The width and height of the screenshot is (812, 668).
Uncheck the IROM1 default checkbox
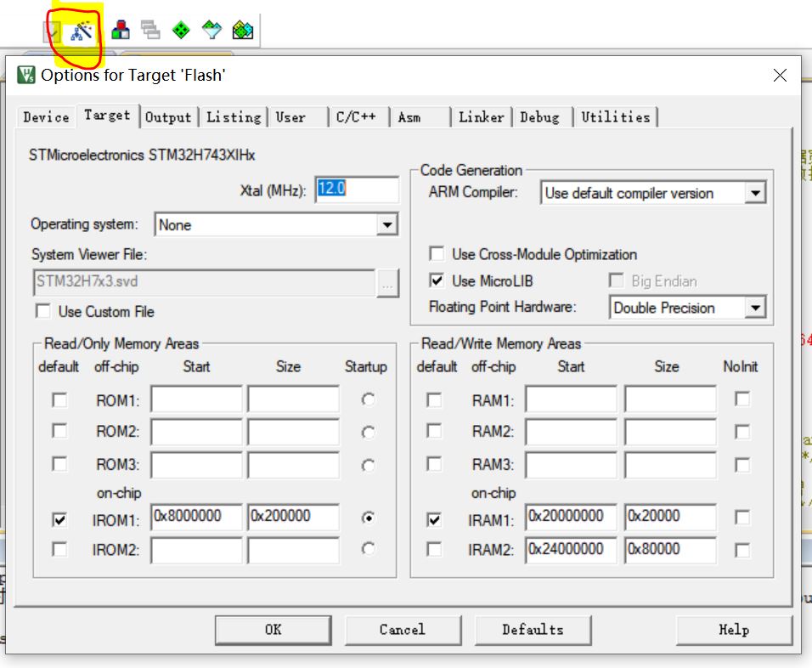click(59, 519)
